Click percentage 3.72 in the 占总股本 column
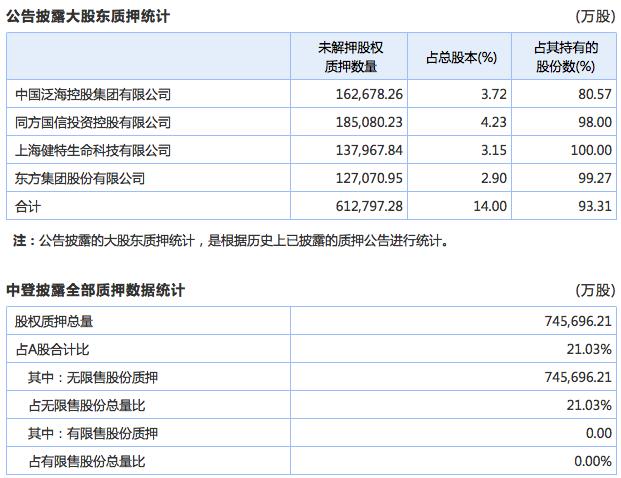The height and width of the screenshot is (478, 621). tap(494, 94)
